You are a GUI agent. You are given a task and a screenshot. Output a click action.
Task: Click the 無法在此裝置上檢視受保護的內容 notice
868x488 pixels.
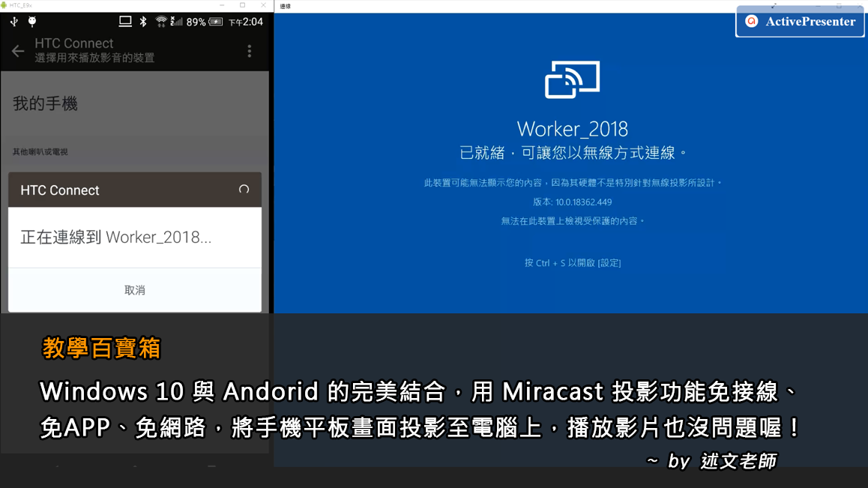coord(573,221)
